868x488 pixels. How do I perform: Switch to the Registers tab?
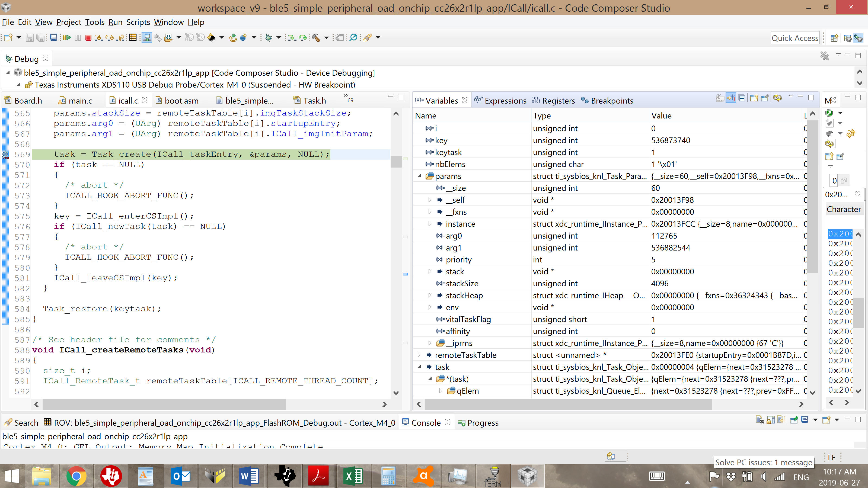click(554, 100)
